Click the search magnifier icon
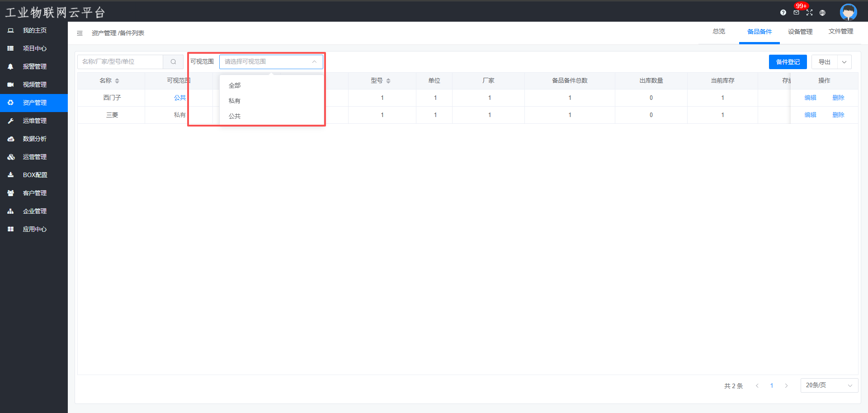The height and width of the screenshot is (413, 868). [x=173, y=62]
